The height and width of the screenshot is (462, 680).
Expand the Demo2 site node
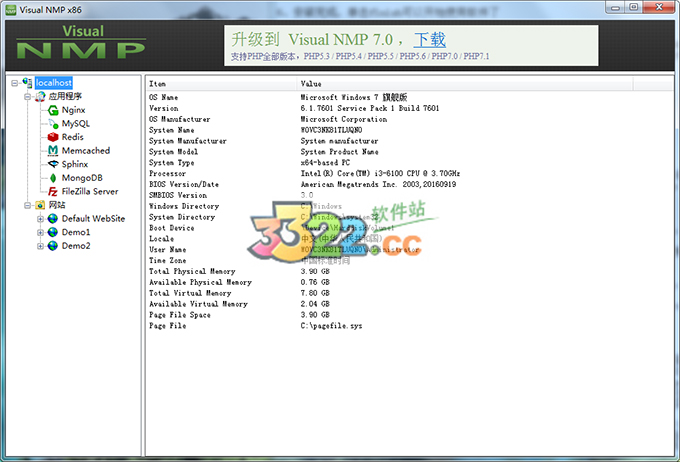tap(40, 246)
